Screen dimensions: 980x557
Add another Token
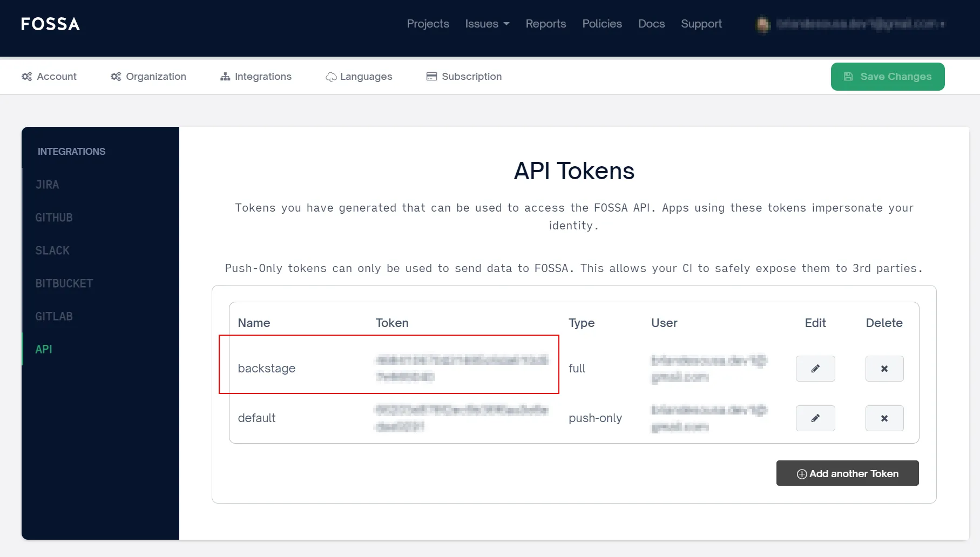[x=848, y=473]
